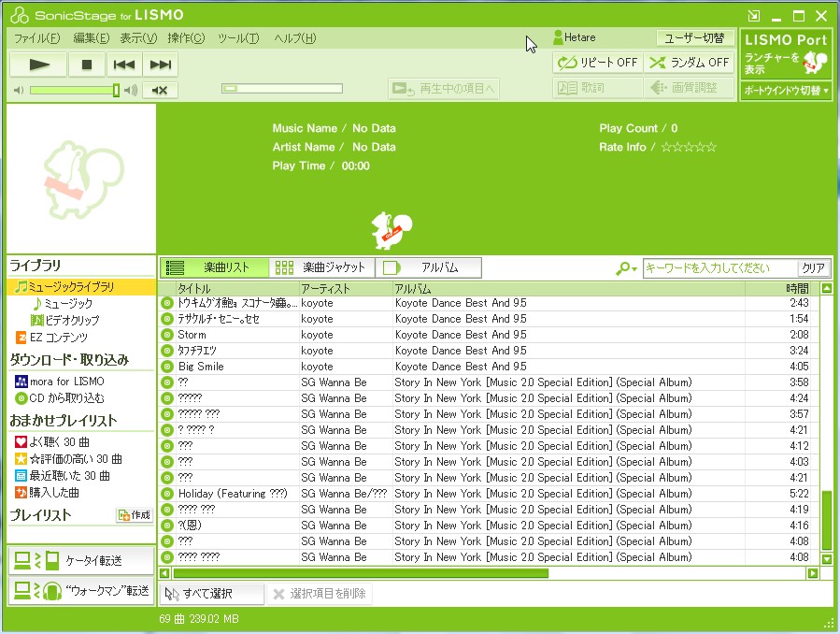Open EZ コンテンツ in the sidebar
840x634 pixels.
(51, 337)
